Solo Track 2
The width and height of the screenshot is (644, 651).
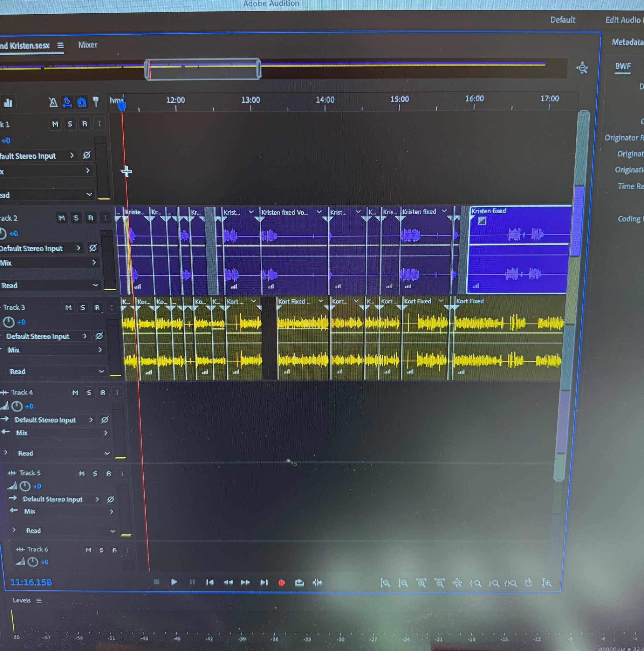pos(76,218)
